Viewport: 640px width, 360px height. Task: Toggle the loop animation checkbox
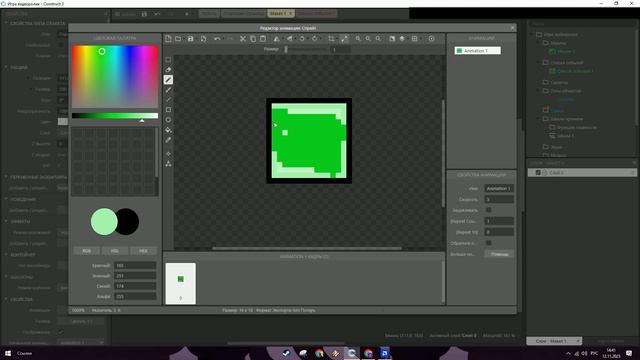[489, 210]
